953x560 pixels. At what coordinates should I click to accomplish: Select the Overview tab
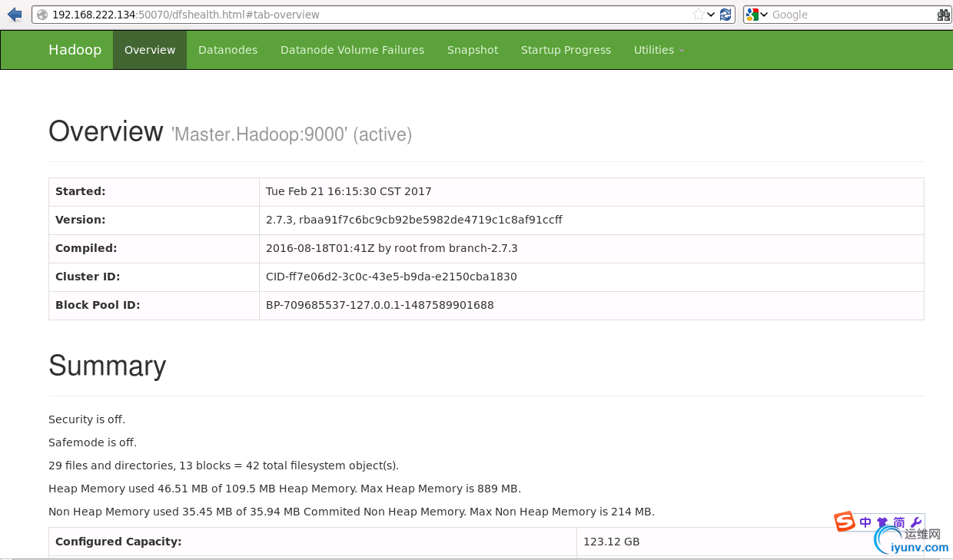[150, 50]
